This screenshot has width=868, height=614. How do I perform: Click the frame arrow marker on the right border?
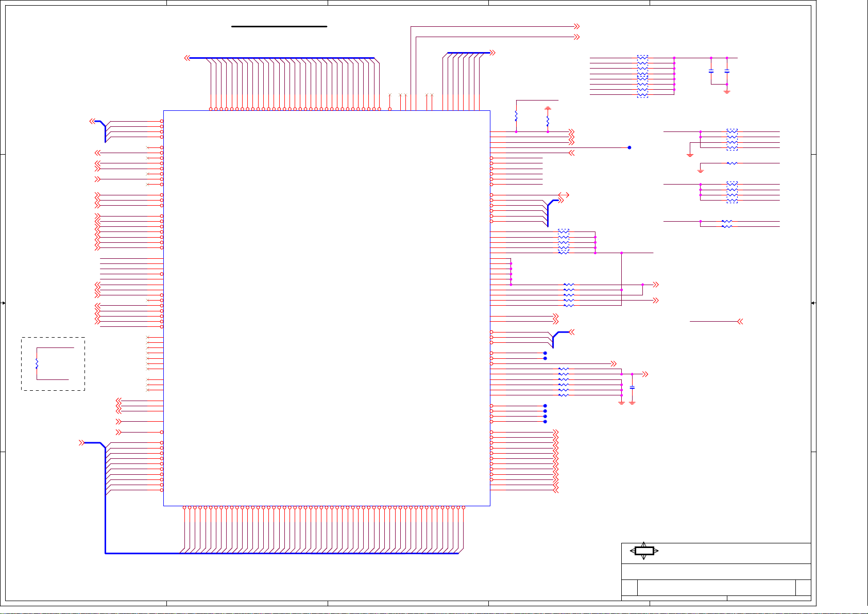point(813,303)
